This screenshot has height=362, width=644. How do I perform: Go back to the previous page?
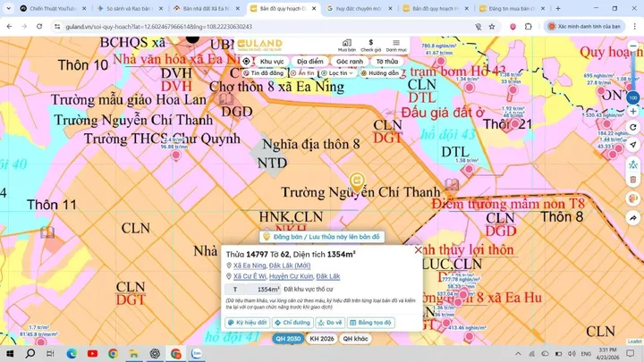10,26
